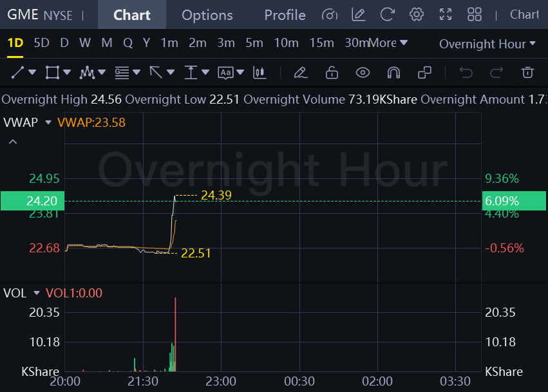
Task: Select the text annotation tool
Action: tap(225, 73)
